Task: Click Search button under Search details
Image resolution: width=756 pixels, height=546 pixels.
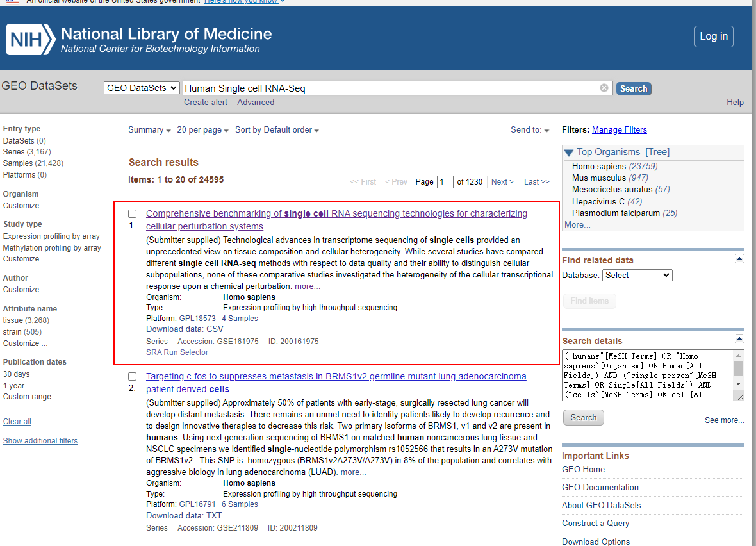Action: [x=584, y=418]
